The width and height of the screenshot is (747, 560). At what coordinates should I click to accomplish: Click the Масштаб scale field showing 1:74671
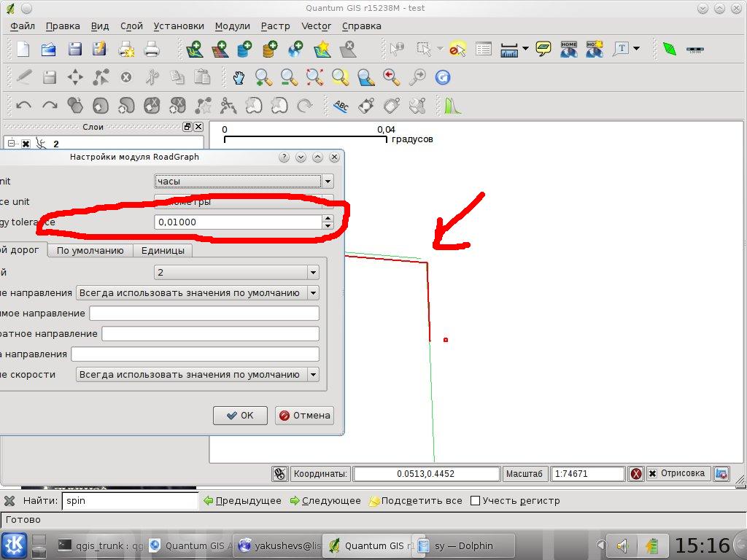pyautogui.click(x=587, y=474)
